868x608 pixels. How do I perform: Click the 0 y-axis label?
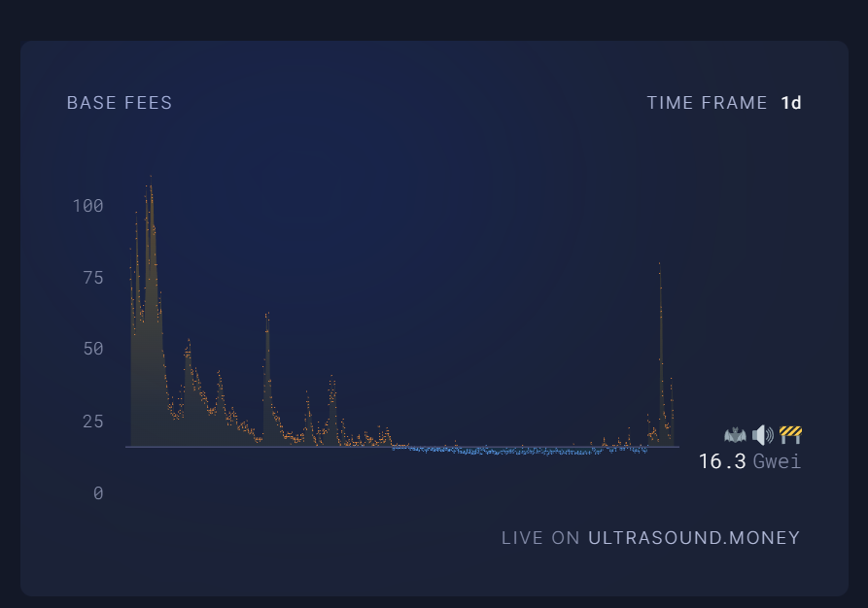coord(98,493)
